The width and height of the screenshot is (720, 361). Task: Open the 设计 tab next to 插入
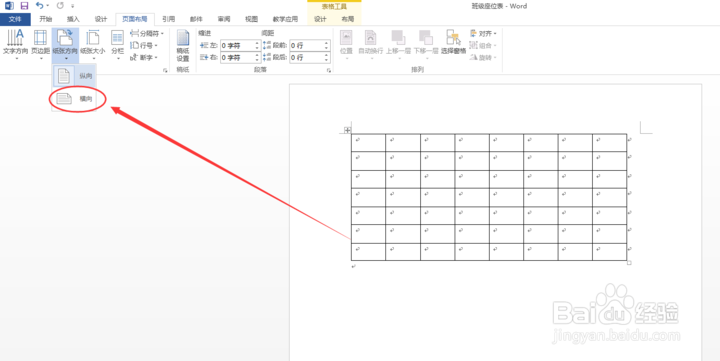[101, 19]
